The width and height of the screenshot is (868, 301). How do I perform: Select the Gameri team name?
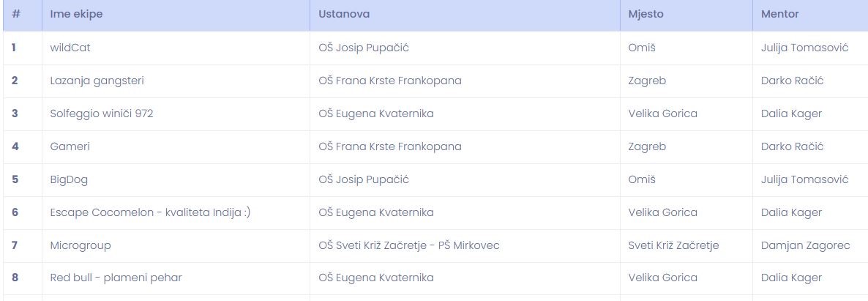pos(70,146)
